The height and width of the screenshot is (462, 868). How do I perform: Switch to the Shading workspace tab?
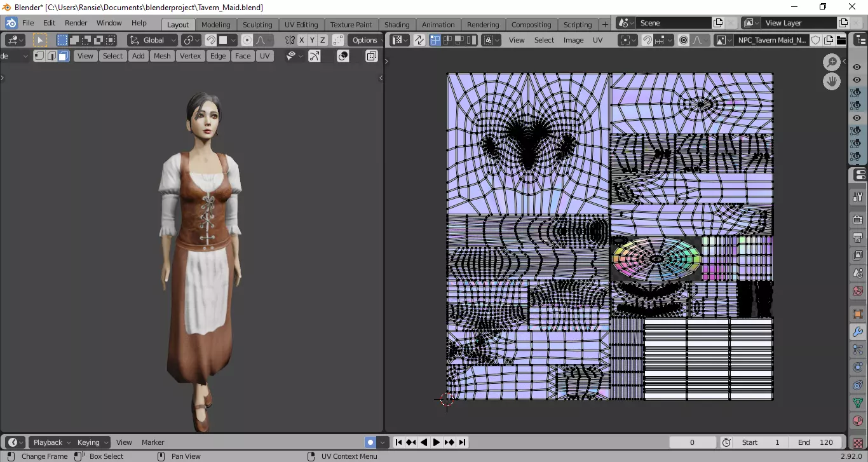pyautogui.click(x=397, y=24)
